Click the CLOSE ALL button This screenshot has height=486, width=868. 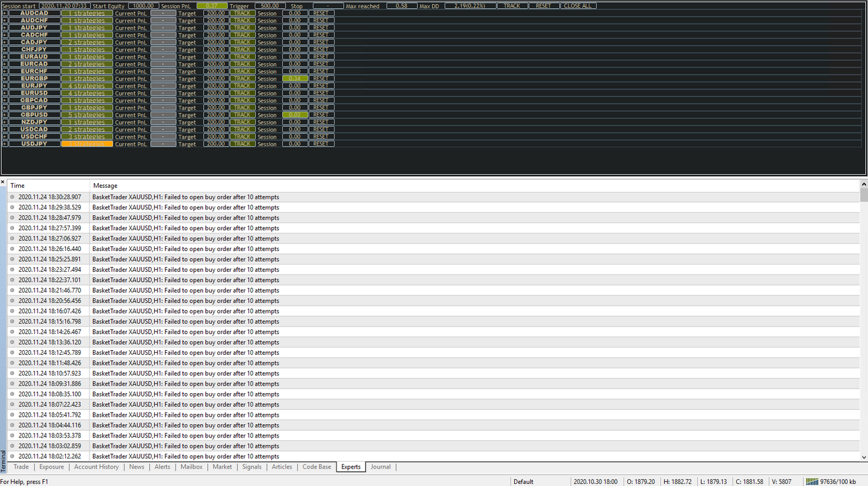point(579,6)
